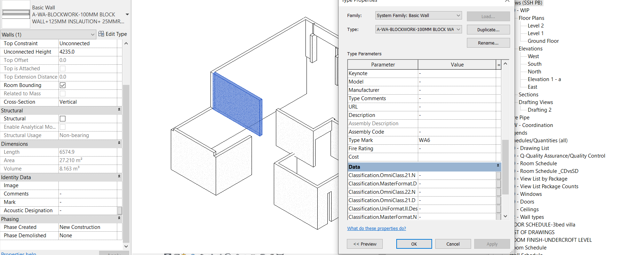
Task: Click the equals column button in Type Parameters
Action: pyautogui.click(x=499, y=65)
